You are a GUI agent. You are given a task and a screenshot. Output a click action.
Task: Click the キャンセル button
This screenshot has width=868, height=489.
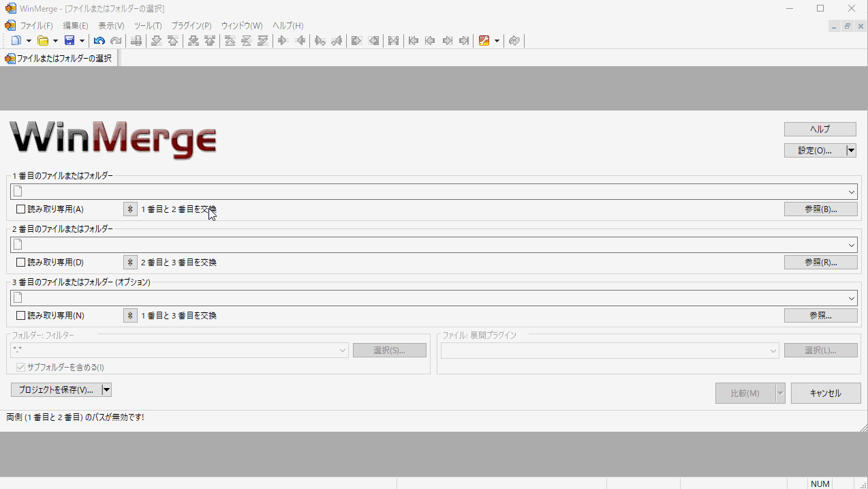pos(826,394)
